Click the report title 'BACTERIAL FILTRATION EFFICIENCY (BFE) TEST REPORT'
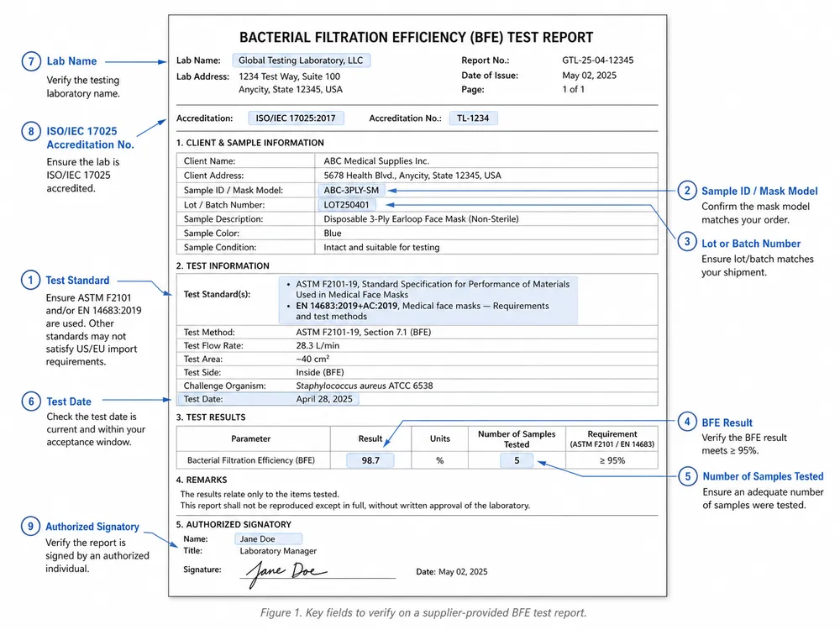Image resolution: width=840 pixels, height=630 pixels. 417,38
